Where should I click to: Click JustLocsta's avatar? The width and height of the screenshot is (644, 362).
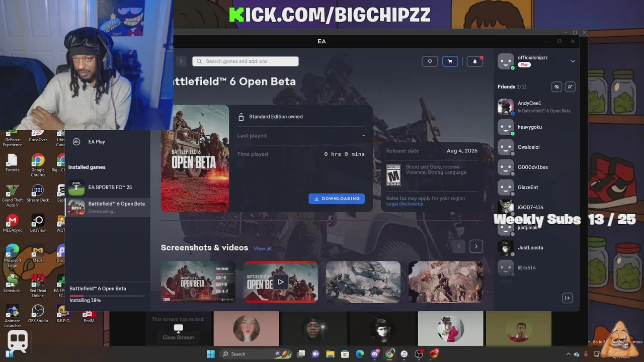point(506,248)
